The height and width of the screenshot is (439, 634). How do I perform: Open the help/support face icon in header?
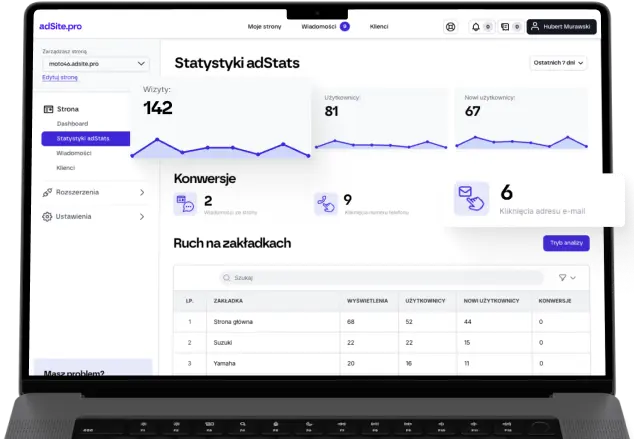click(451, 27)
